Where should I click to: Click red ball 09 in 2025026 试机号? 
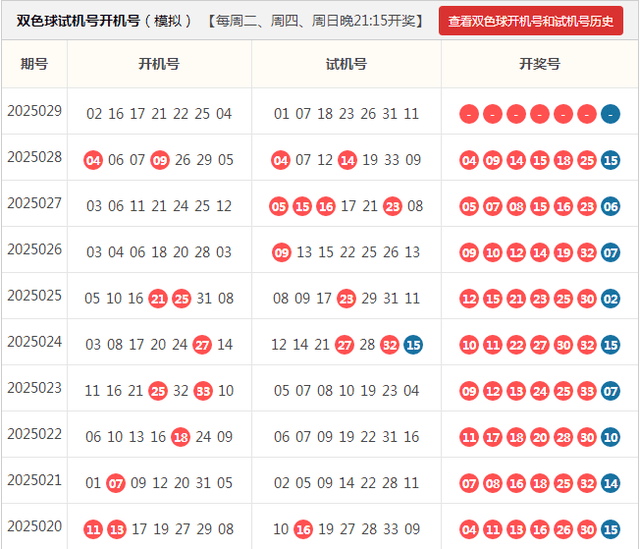(282, 252)
